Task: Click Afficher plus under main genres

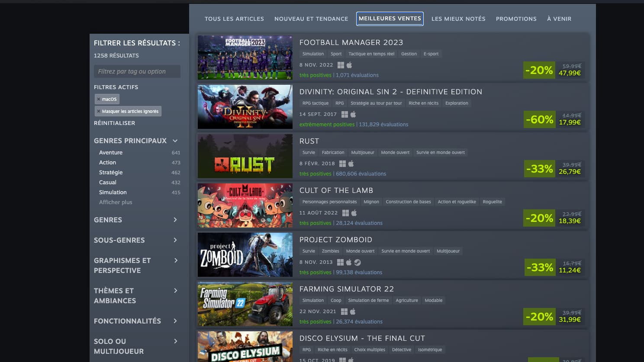Action: (116, 202)
